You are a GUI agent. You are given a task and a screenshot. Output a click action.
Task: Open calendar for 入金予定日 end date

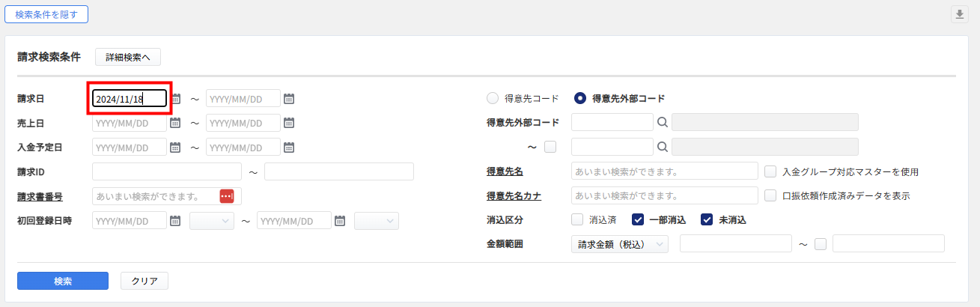289,148
